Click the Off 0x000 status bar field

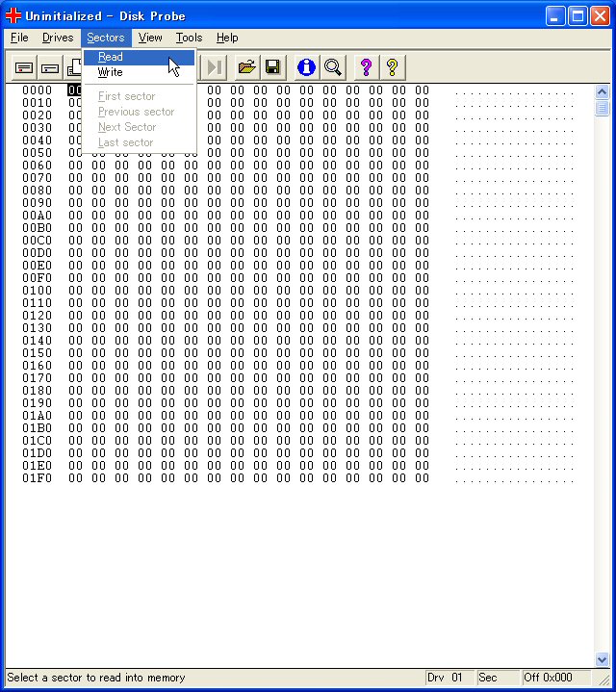point(556,678)
